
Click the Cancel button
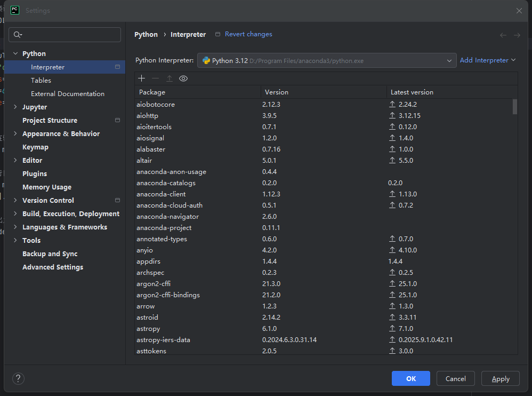[x=455, y=378]
